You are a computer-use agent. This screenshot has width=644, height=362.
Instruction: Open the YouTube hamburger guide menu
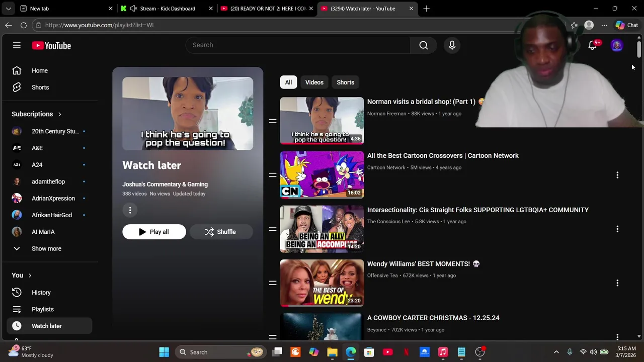point(17,45)
